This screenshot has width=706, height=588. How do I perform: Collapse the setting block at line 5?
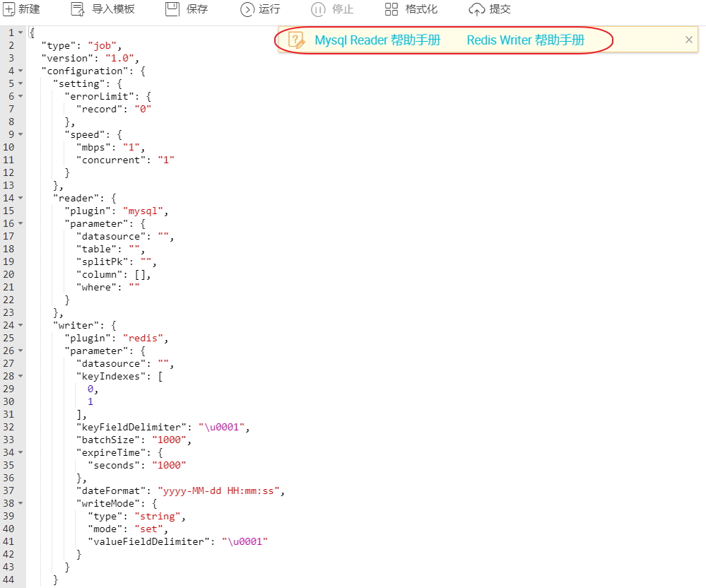coord(20,83)
